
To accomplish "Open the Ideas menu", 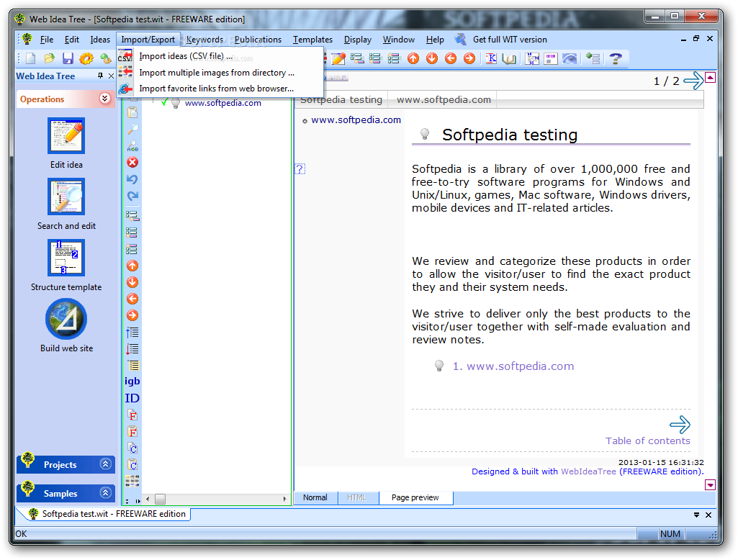I will click(x=100, y=40).
